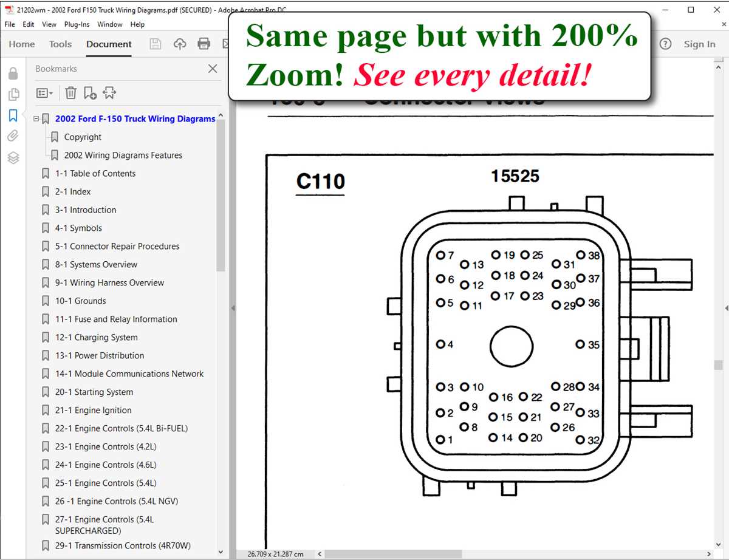Click the bookmarks panel vertical scrollbar thumb
The width and height of the screenshot is (729, 560).
(221, 196)
